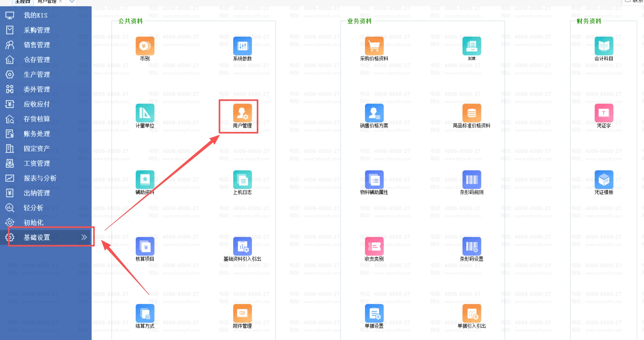Select 我的KIS in sidebar

[46, 15]
